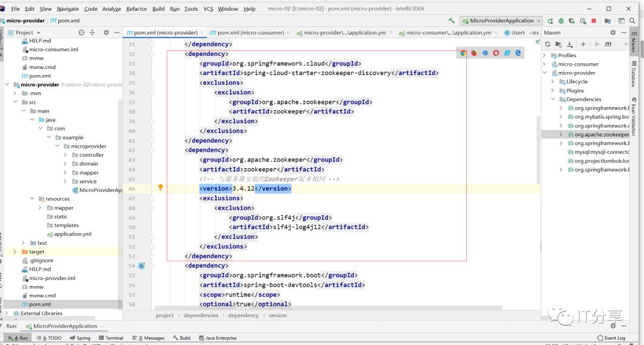Click the yellow intention bulb on line 46
Image resolution: width=644 pixels, height=345 pixels.
(160, 188)
